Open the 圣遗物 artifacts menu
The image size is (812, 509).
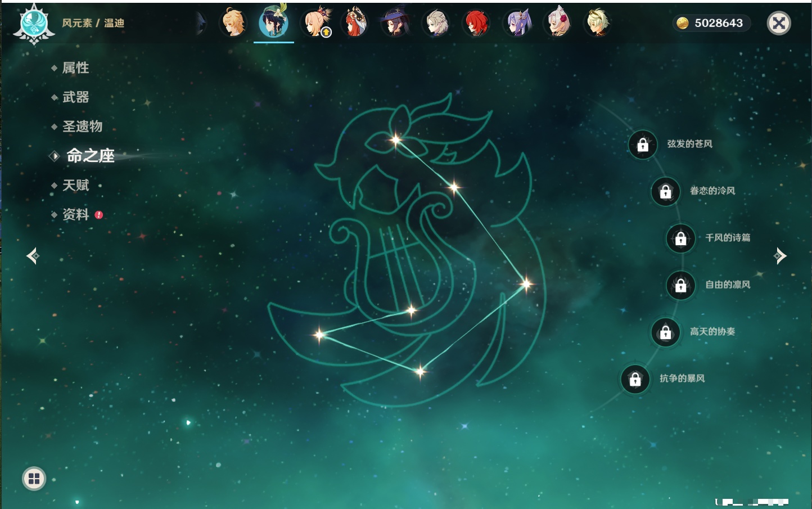click(x=82, y=127)
